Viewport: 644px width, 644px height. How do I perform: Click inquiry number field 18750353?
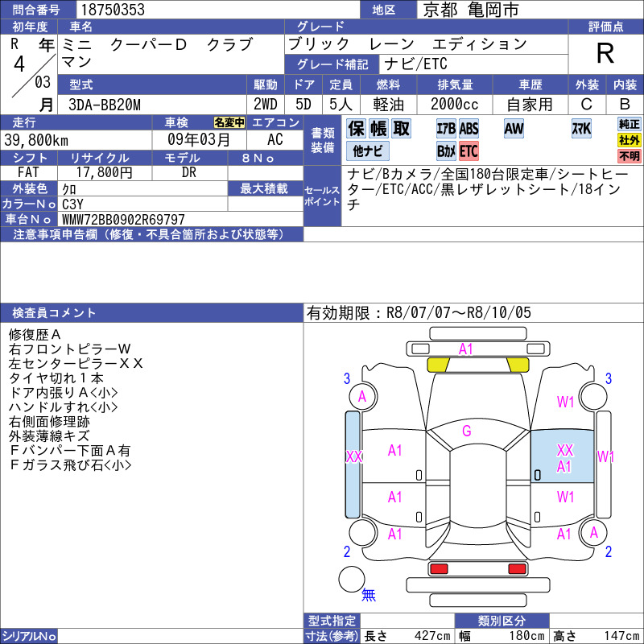pyautogui.click(x=218, y=10)
